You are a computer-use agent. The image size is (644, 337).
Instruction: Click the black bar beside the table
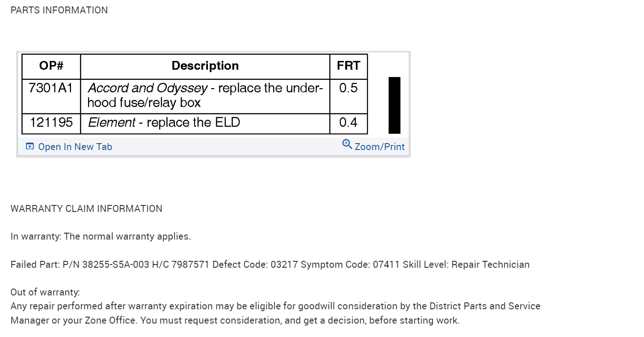[x=395, y=105]
